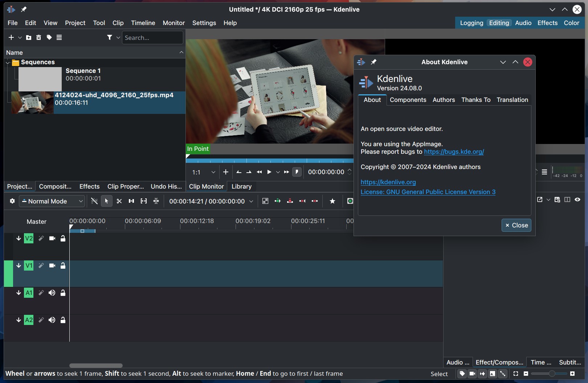Set zone in point in clip monitor
This screenshot has height=383, width=588.
239,172
